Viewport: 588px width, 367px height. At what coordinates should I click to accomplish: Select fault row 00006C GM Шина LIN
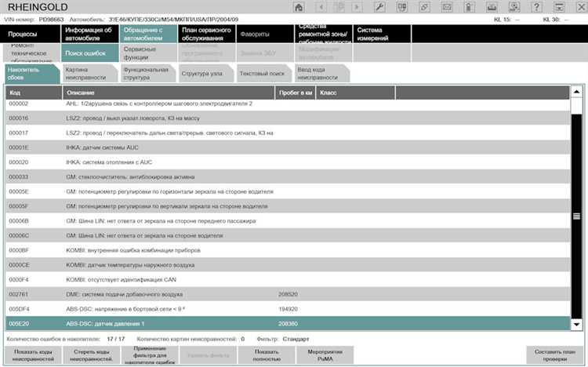click(288, 236)
